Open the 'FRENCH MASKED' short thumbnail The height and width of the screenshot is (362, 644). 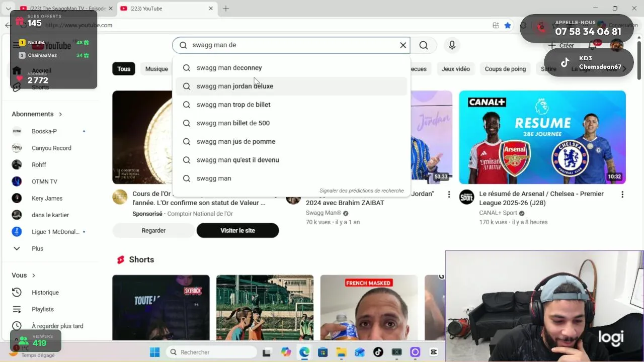[369, 308]
